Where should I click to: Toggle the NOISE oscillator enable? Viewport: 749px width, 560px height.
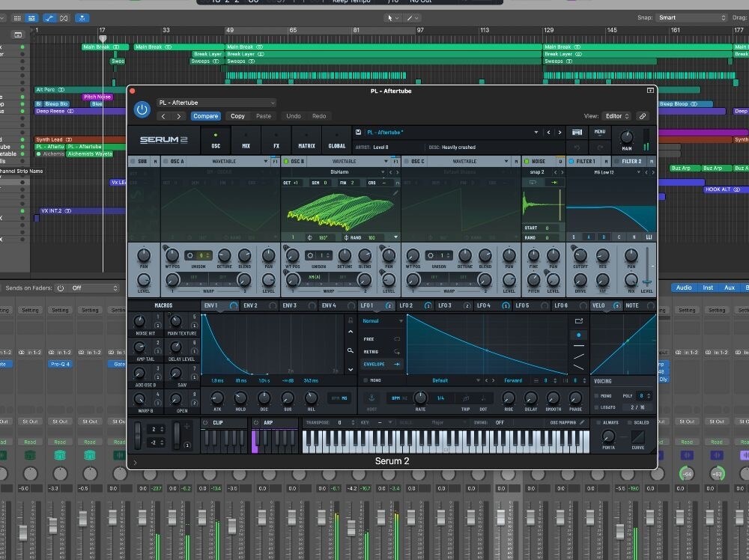point(527,162)
